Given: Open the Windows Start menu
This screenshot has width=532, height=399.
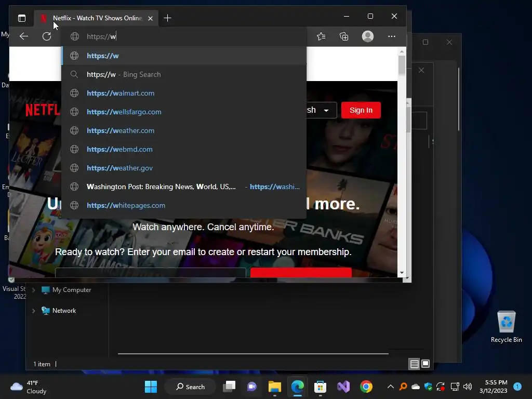Looking at the screenshot, I should coord(151,387).
